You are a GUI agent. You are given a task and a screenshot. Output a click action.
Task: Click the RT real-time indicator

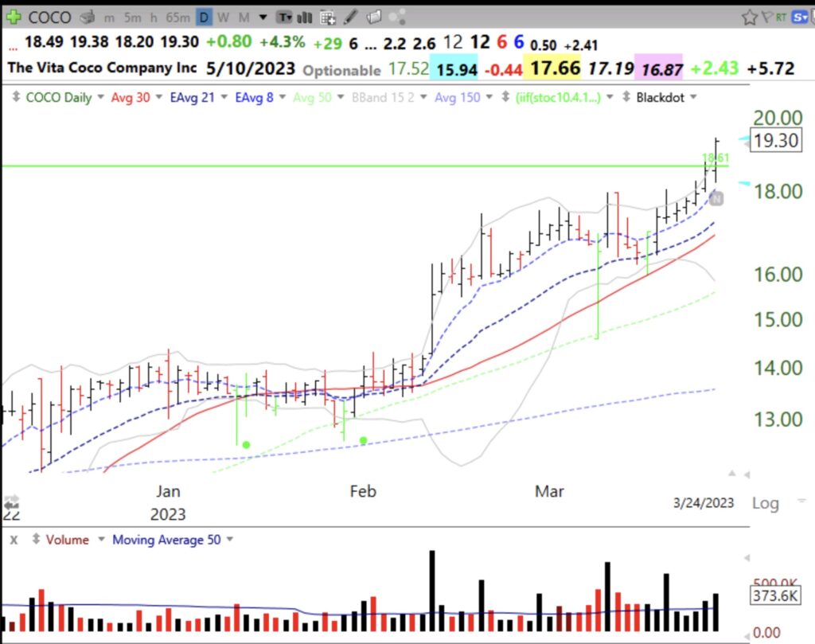[781, 18]
